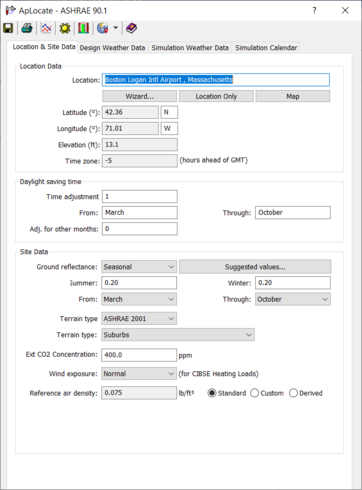Click the latitude hemisphere N field
The height and width of the screenshot is (490, 362).
click(x=169, y=112)
